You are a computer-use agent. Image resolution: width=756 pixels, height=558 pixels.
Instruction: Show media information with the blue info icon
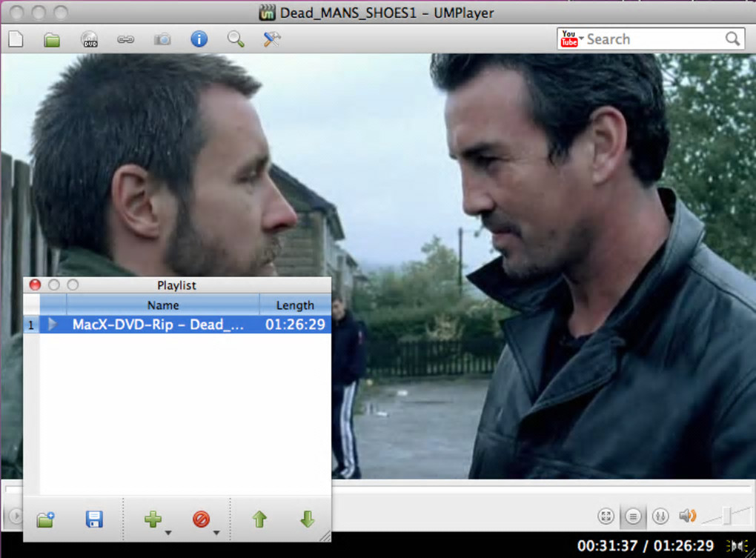pos(199,39)
